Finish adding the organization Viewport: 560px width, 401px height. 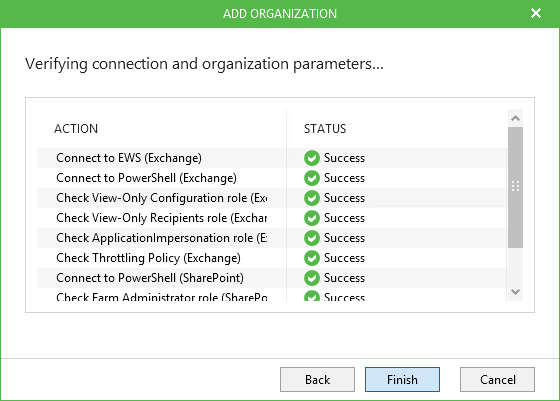point(402,380)
